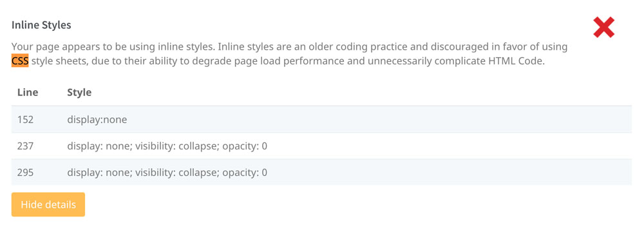Click the Style column header
Screen dimensions: 644x241
(79, 93)
